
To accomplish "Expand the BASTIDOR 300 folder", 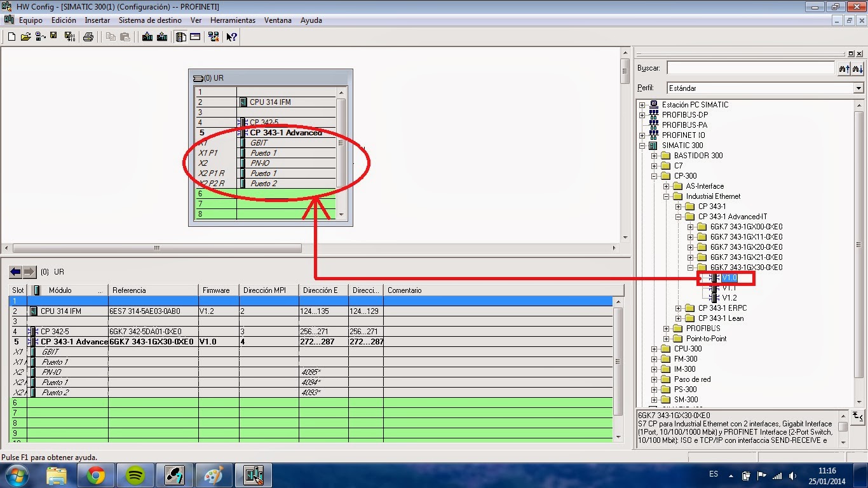I will [654, 156].
